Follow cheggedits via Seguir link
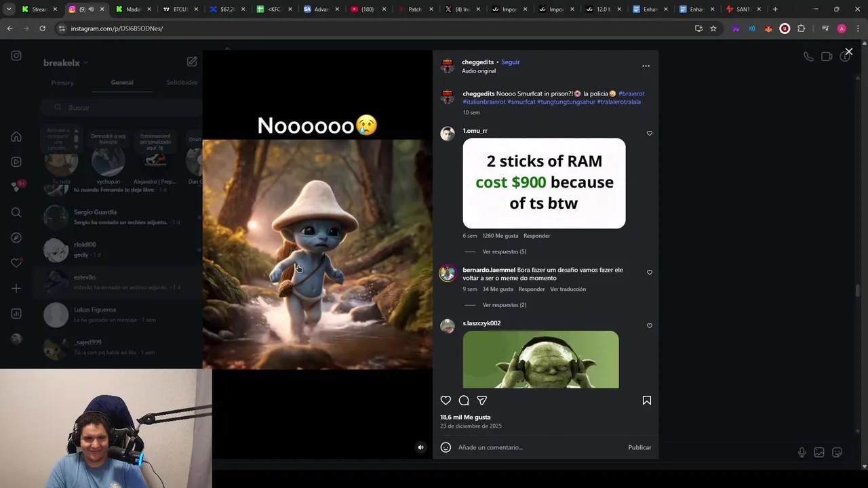 pyautogui.click(x=511, y=62)
